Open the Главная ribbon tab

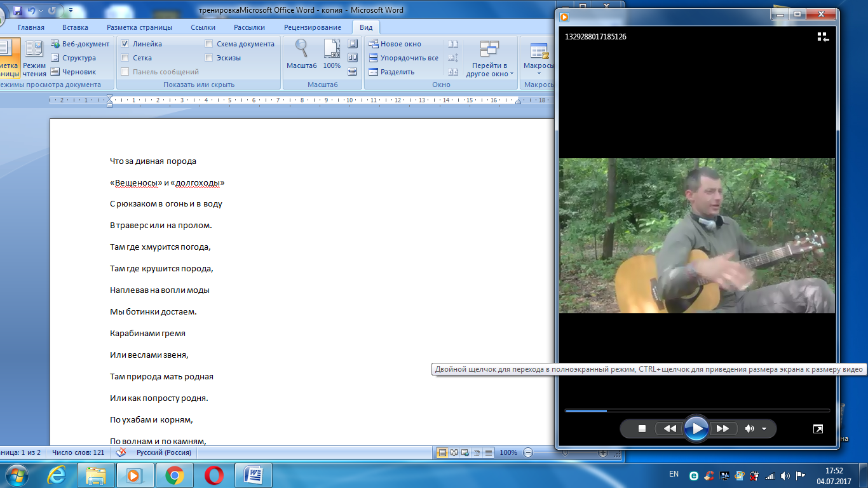click(x=31, y=27)
